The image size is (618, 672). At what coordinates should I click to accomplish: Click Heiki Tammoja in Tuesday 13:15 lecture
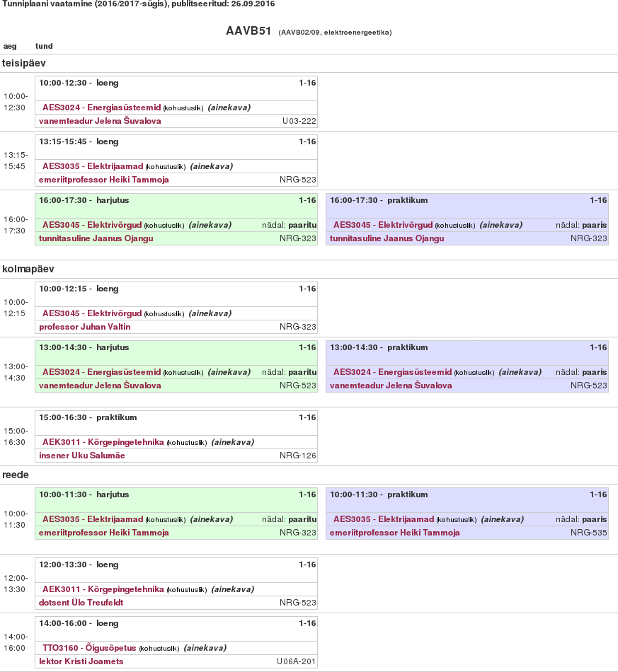coord(104,180)
